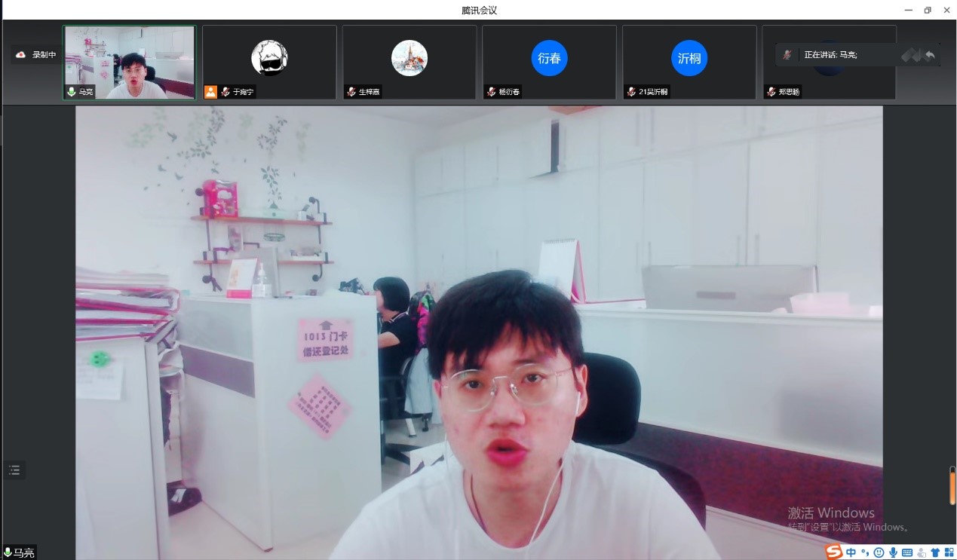
Task: Mute 马亮 via his microphone icon
Action: coord(72,92)
